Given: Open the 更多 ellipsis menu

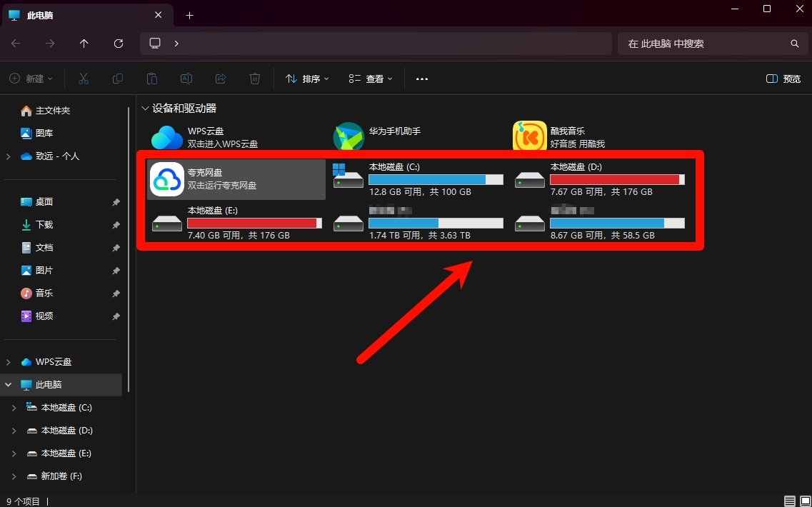Looking at the screenshot, I should click(x=421, y=79).
